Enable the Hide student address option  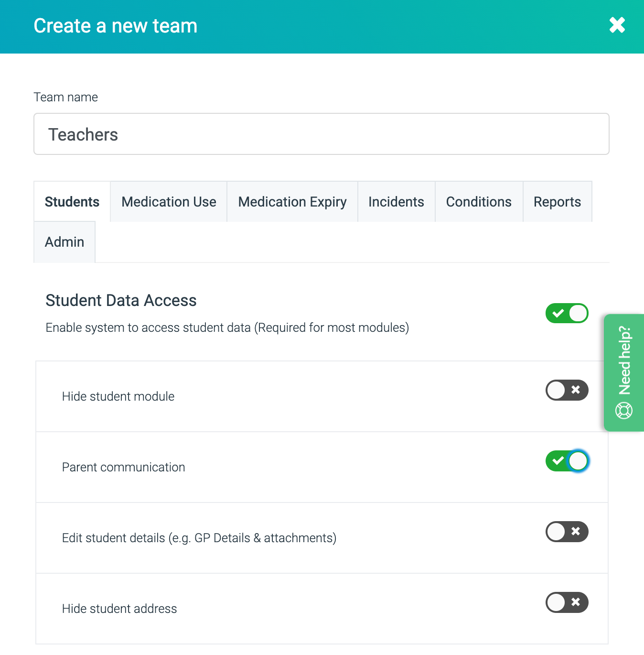(x=567, y=602)
